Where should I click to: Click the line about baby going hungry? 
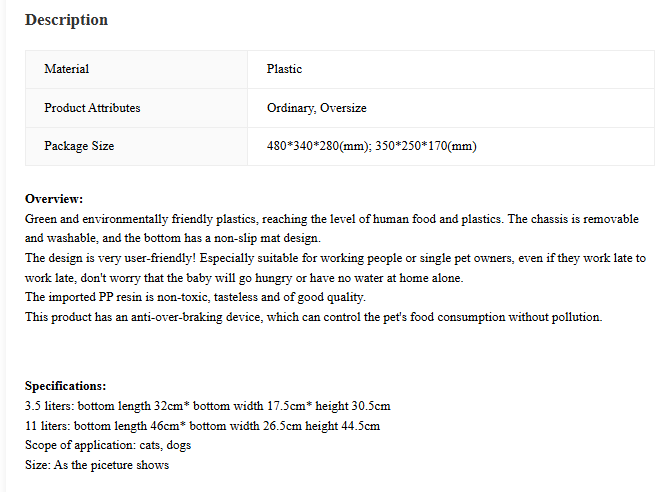point(244,278)
